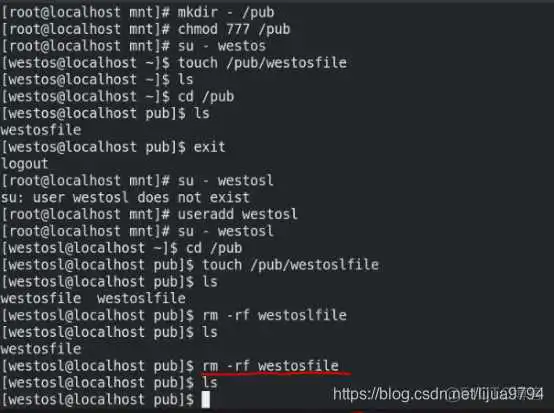The width and height of the screenshot is (554, 413).
Task: Click the exit command text
Action: pyautogui.click(x=210, y=147)
